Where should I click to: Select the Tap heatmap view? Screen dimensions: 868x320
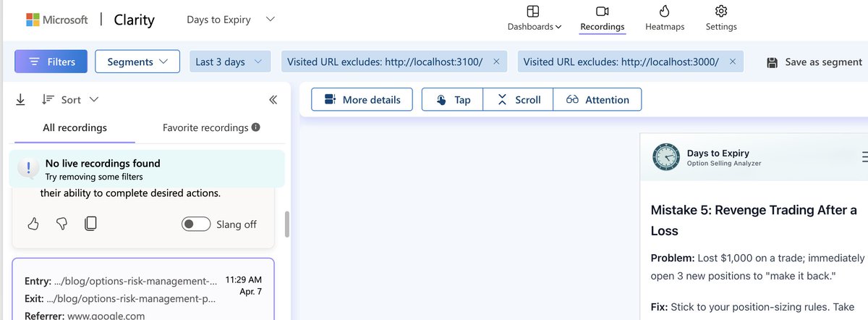453,100
